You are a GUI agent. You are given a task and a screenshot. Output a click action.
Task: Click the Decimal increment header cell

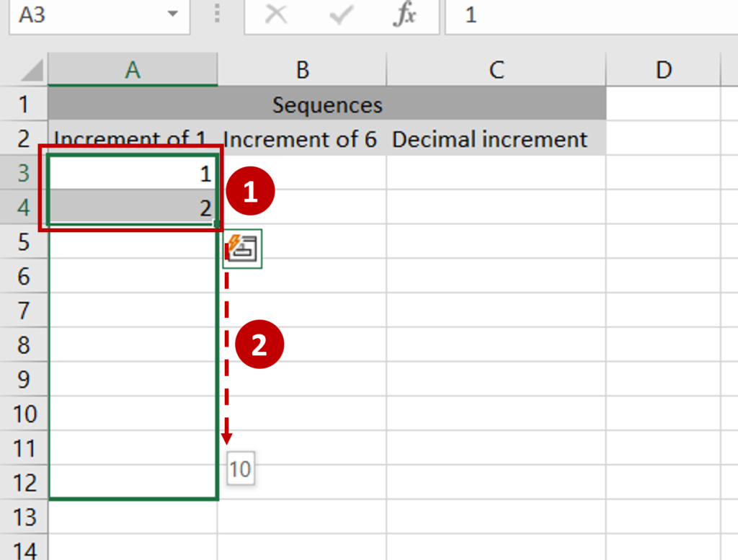click(496, 138)
